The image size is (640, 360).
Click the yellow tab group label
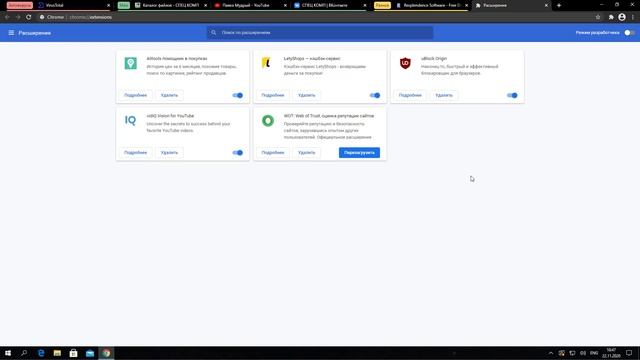(382, 5)
